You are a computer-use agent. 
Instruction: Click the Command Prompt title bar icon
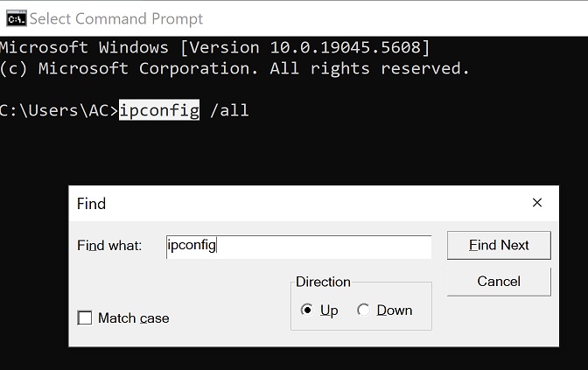click(15, 18)
